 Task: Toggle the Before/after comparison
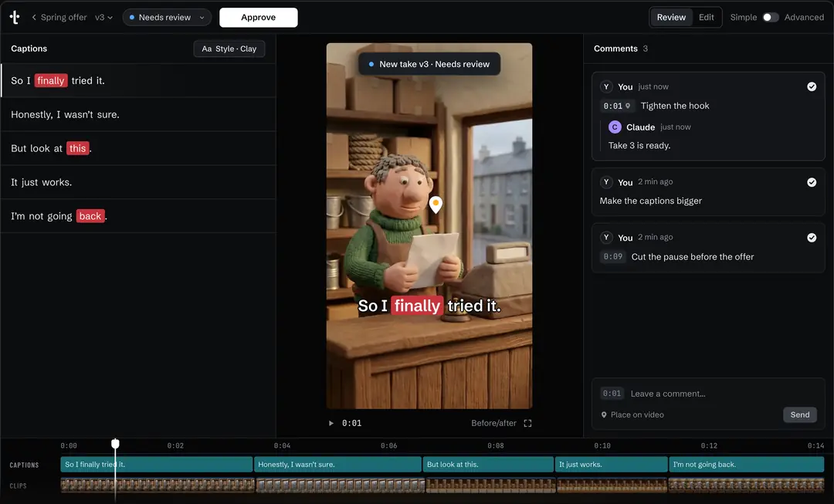[493, 423]
